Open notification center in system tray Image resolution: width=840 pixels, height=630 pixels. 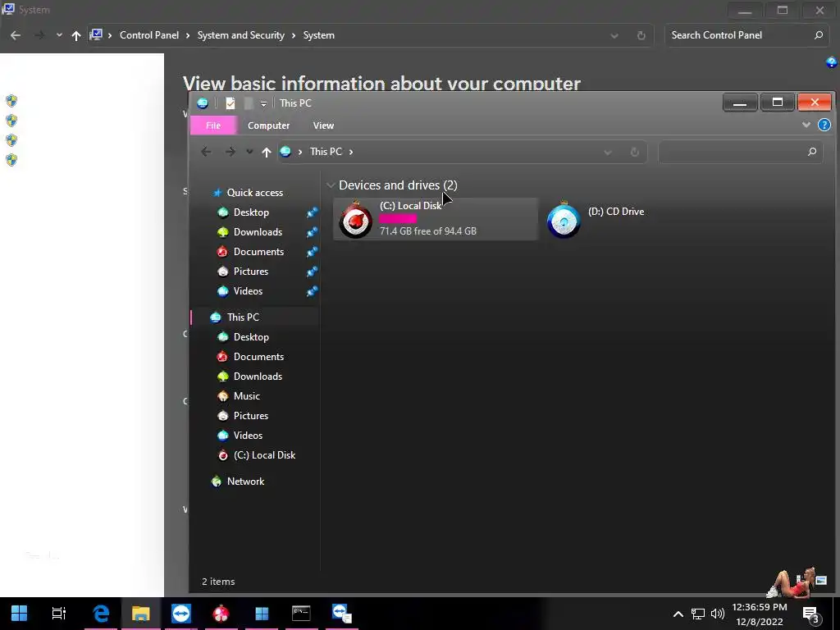pyautogui.click(x=811, y=614)
